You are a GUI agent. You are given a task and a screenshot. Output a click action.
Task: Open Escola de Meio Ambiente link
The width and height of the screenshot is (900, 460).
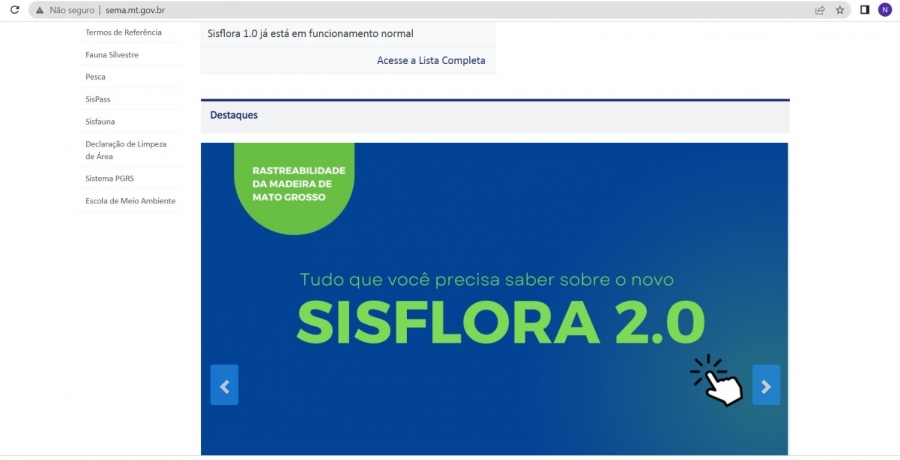point(130,200)
